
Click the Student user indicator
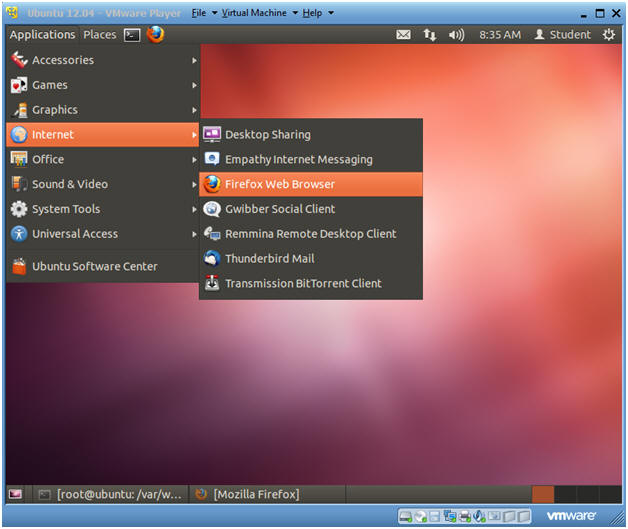point(562,35)
